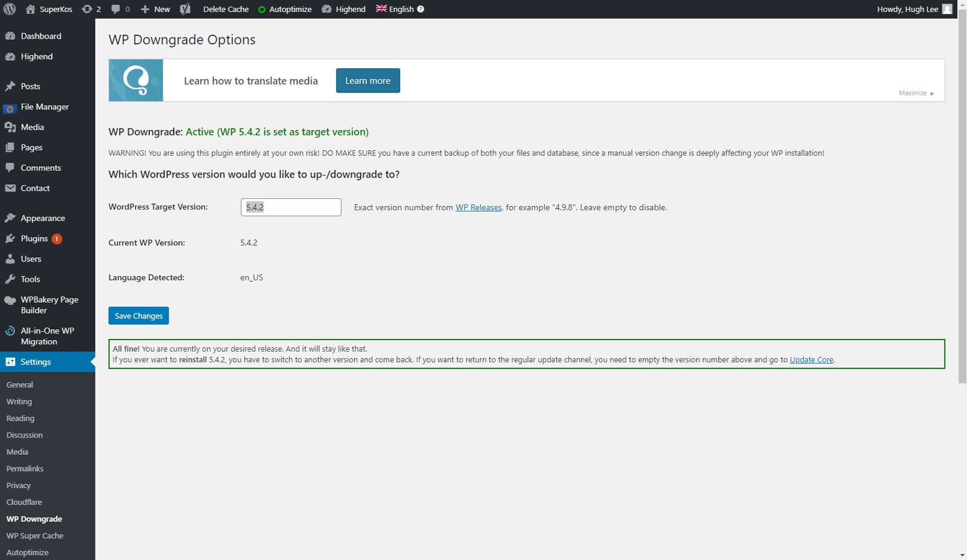Click the All-in-One WP Migration icon
The height and width of the screenshot is (560, 967).
[x=10, y=331]
